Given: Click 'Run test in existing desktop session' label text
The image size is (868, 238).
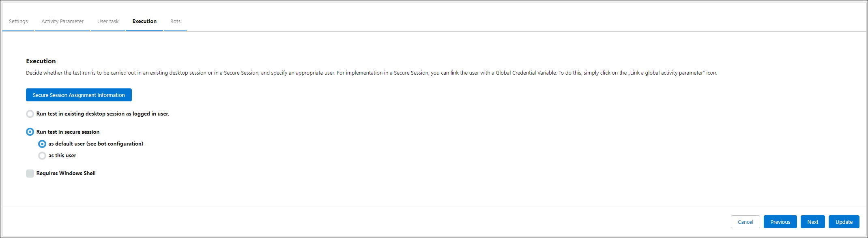Looking at the screenshot, I should (103, 114).
